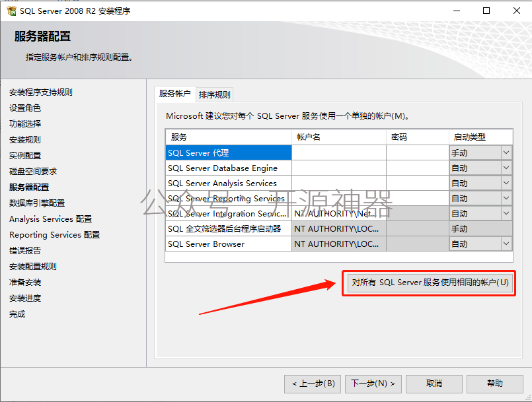532x402 pixels.
Task: Open startup type dropdown for Analysis Services
Action: point(506,183)
